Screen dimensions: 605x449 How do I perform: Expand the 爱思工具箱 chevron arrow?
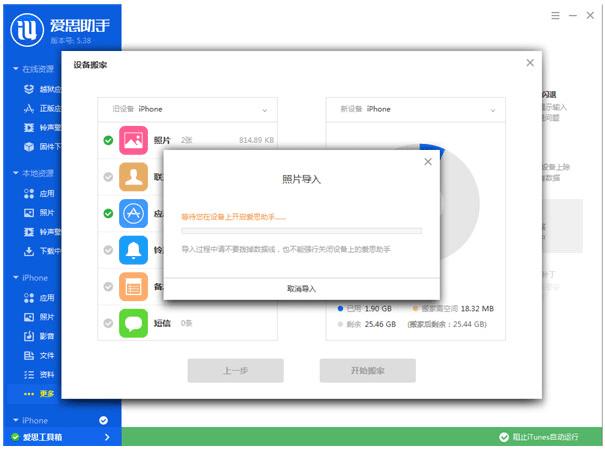click(x=107, y=437)
